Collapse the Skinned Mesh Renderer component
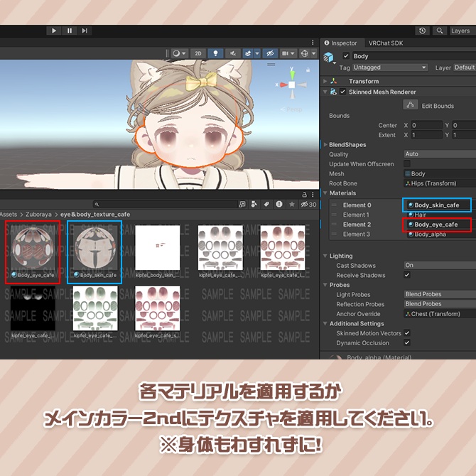Image resolution: width=476 pixels, height=476 pixels. point(325,92)
